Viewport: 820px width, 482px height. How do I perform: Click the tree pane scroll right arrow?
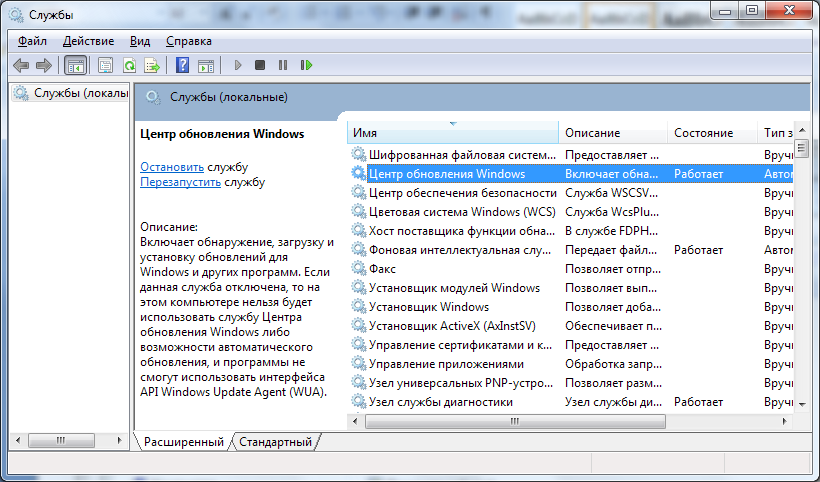(120, 441)
